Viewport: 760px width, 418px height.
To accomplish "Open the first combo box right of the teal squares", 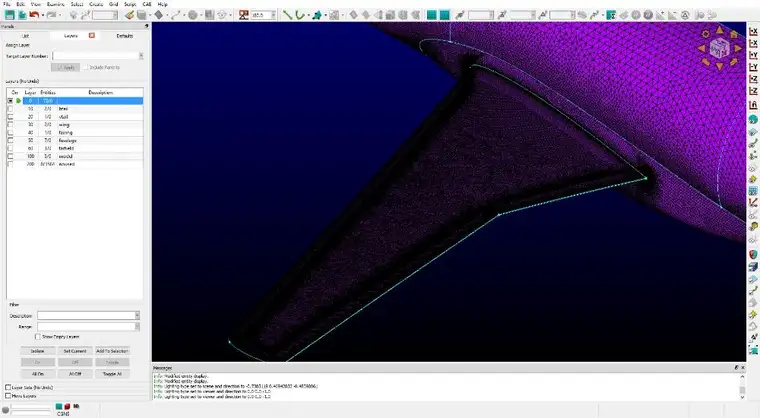I will [x=481, y=16].
